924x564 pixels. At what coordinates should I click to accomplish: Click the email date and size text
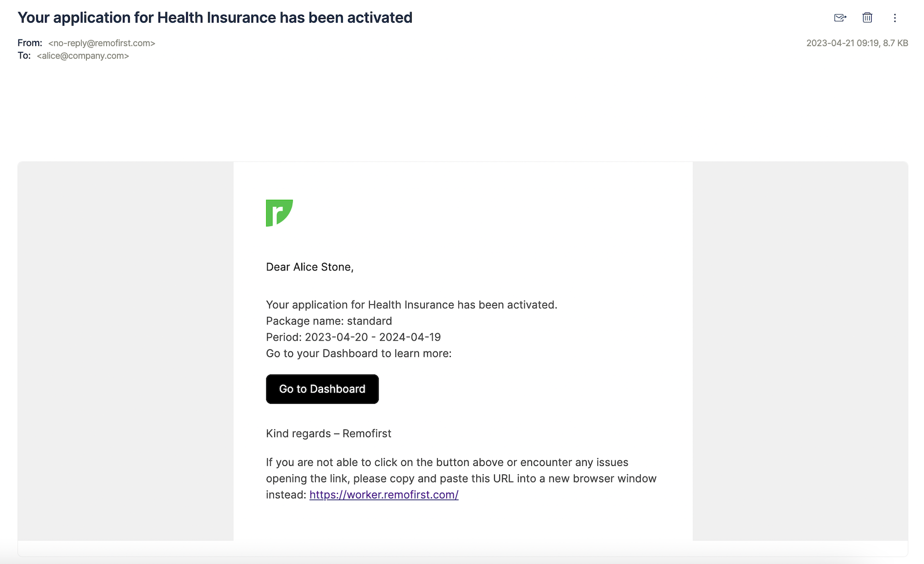[x=857, y=43]
